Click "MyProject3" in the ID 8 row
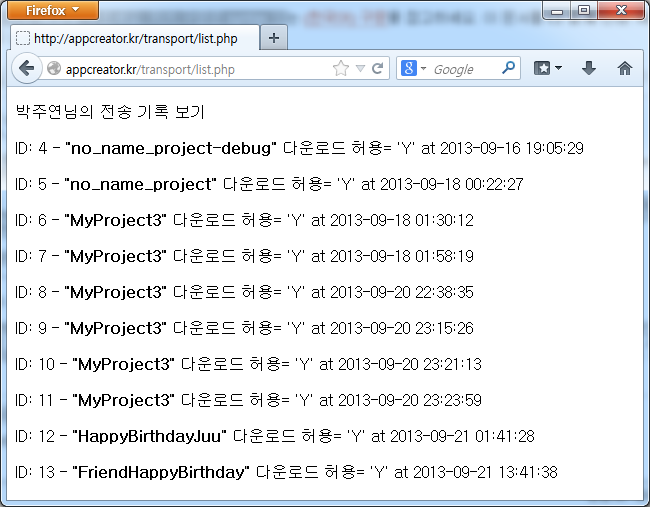Screen dimensions: 650x507 115,292
